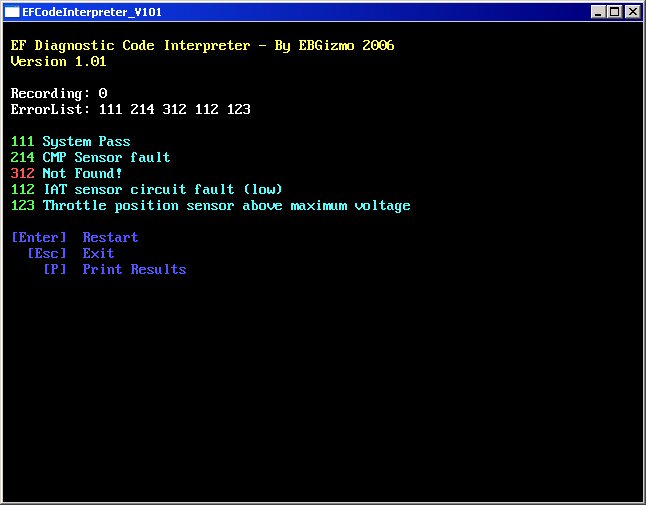Screen dimensions: 646x505
Task: Click the [P] key label
Action: [x=55, y=270]
